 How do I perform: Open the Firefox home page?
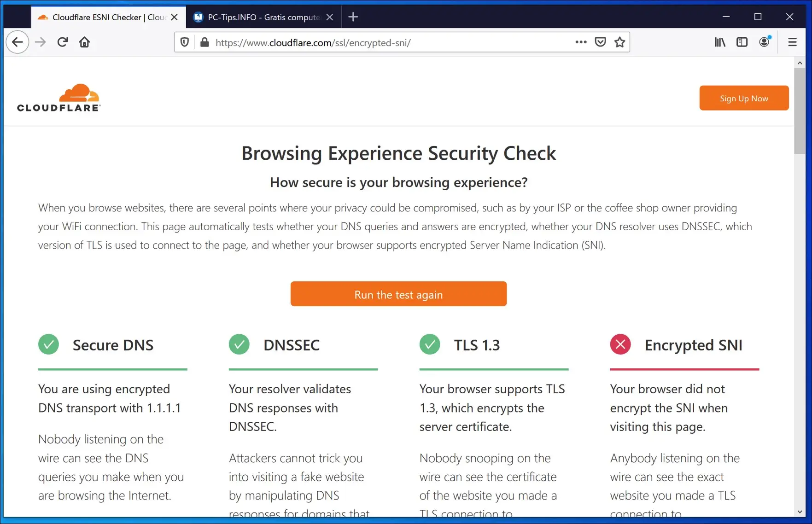[x=84, y=42]
